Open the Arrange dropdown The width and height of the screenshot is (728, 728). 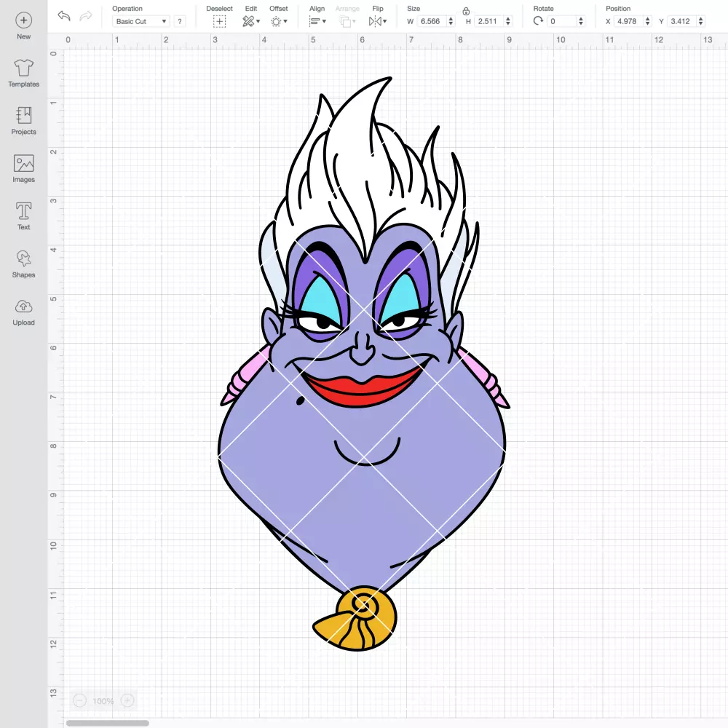click(x=348, y=21)
